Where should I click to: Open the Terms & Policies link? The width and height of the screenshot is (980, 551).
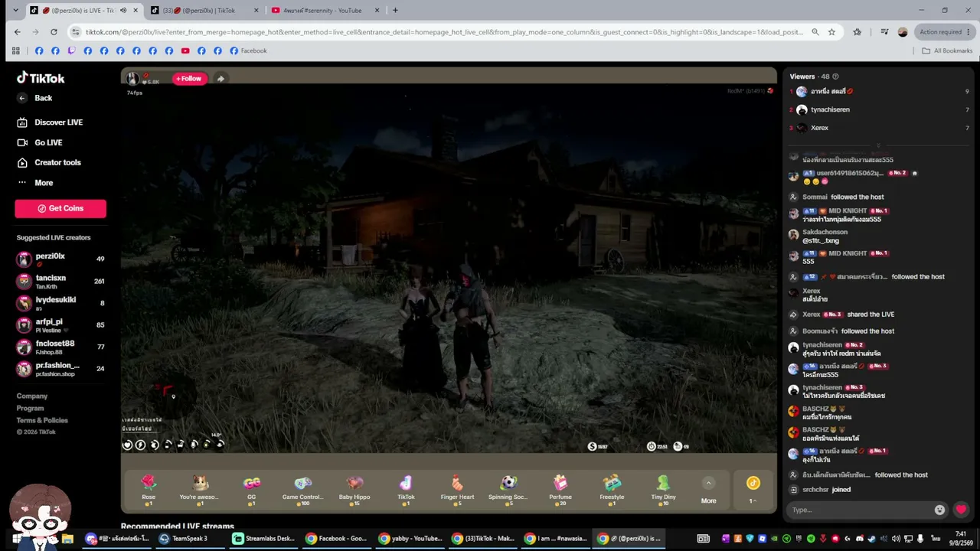pyautogui.click(x=42, y=421)
